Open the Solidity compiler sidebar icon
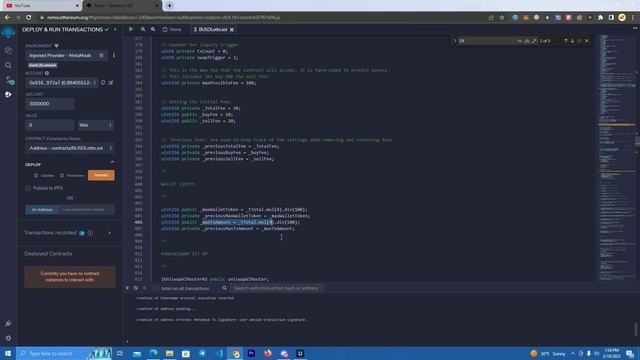The width and height of the screenshot is (640, 360). tap(9, 80)
